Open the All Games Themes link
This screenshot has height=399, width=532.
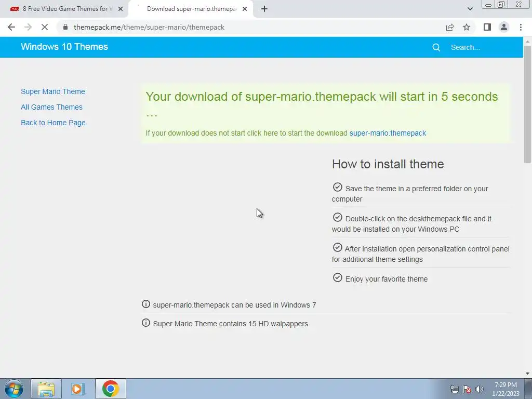coord(51,107)
